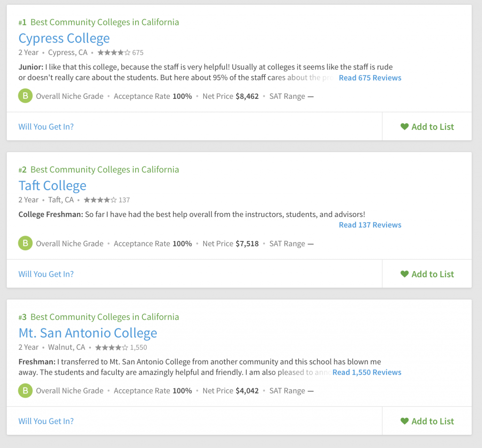
Task: Add Mt. San Antonio College to list
Action: [427, 421]
